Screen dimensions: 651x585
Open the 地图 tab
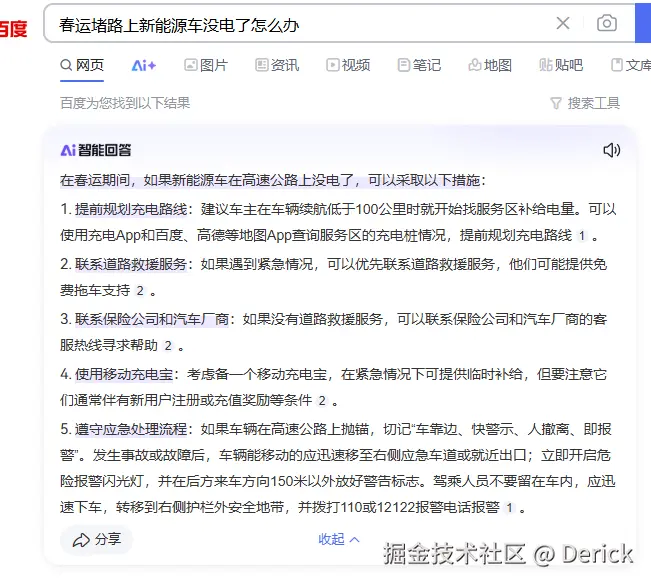[x=489, y=65]
